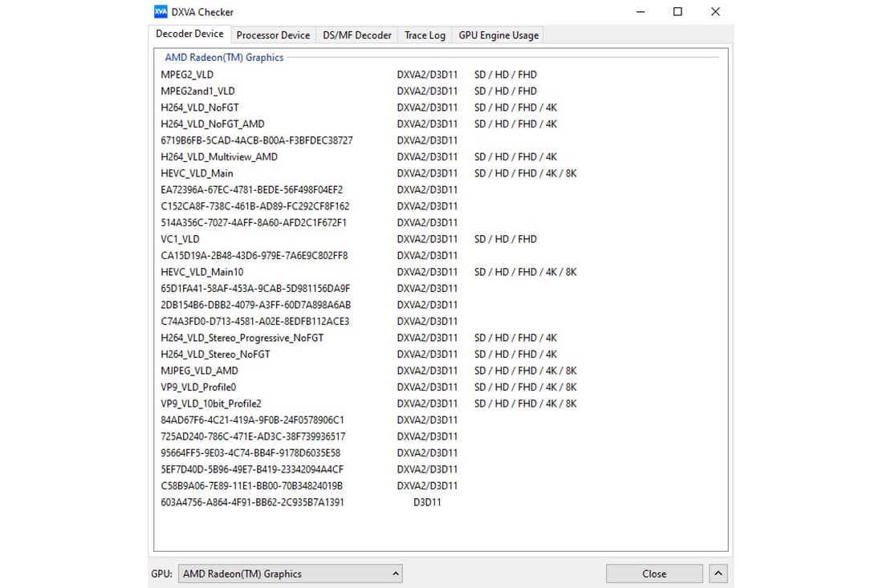Switch to the Decoder Device tab
The image size is (883, 588).
(x=189, y=34)
